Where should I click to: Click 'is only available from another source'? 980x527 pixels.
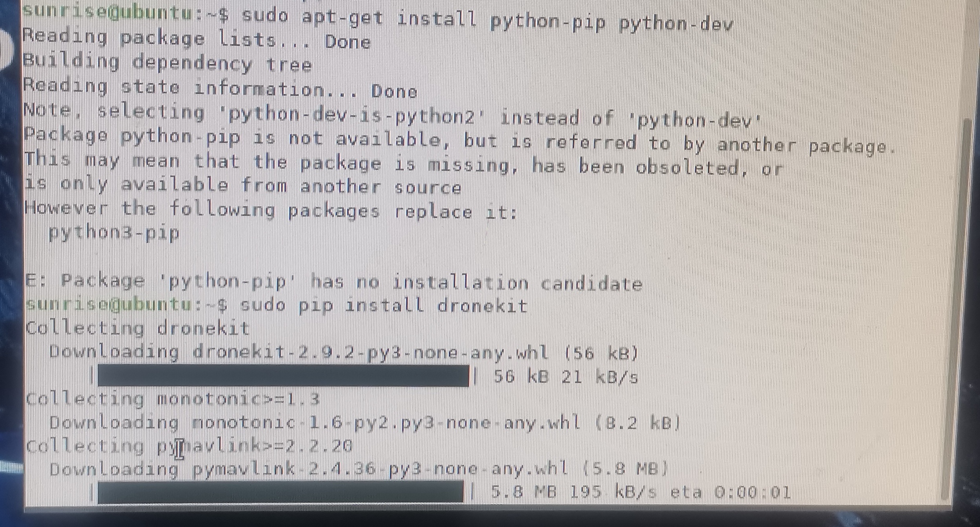[243, 185]
